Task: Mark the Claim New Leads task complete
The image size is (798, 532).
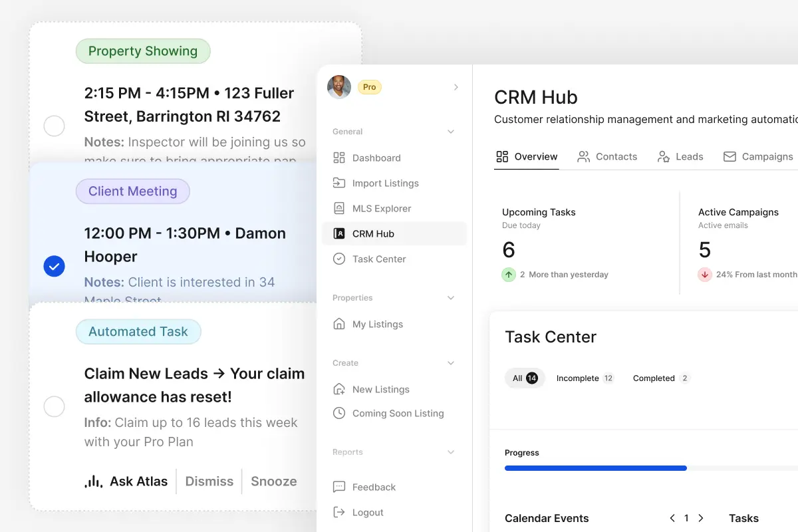Action: click(x=54, y=406)
